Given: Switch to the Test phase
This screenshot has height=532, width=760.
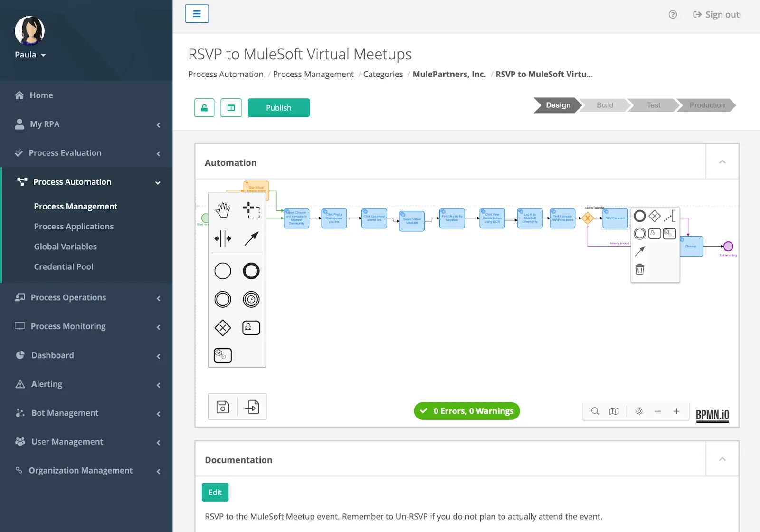Looking at the screenshot, I should coord(654,105).
